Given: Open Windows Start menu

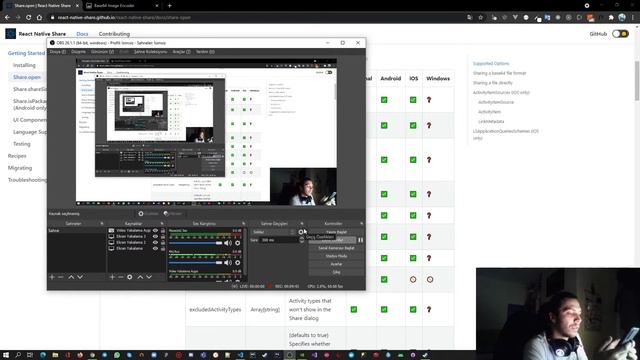Looking at the screenshot, I should [6, 355].
